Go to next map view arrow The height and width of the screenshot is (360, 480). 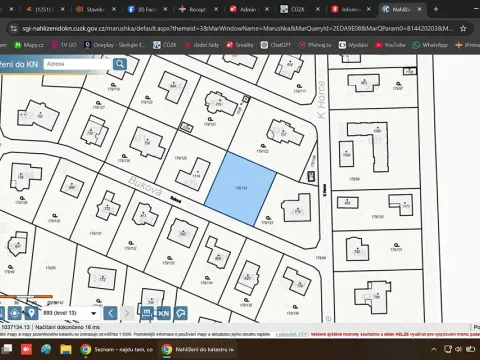127,313
